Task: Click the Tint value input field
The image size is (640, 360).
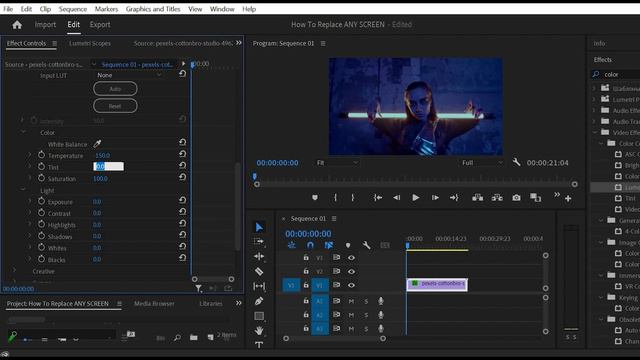Action: click(x=109, y=167)
